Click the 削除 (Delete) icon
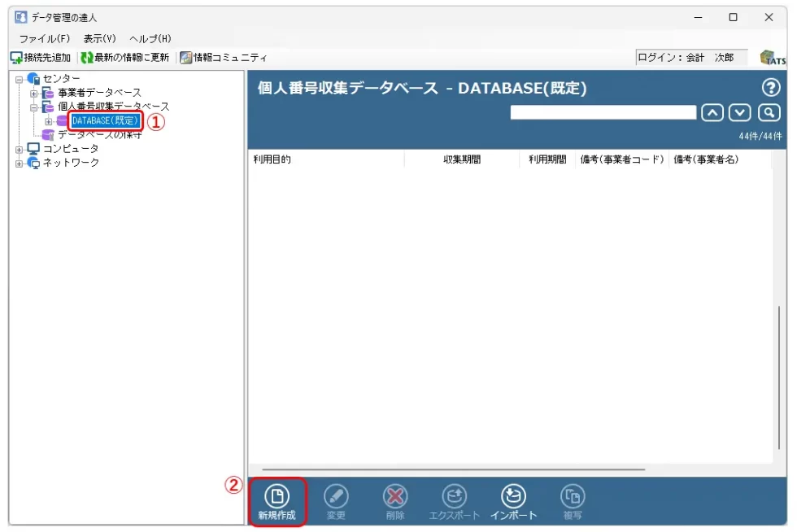The height and width of the screenshot is (532, 797). coord(395,495)
